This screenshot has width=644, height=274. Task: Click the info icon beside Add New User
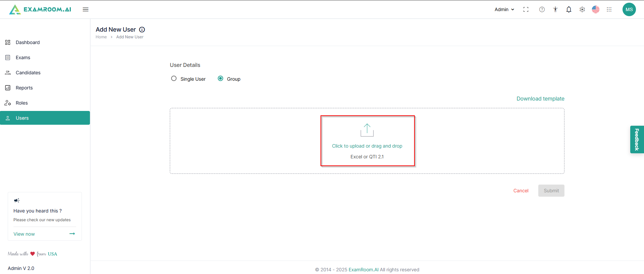[x=142, y=30]
